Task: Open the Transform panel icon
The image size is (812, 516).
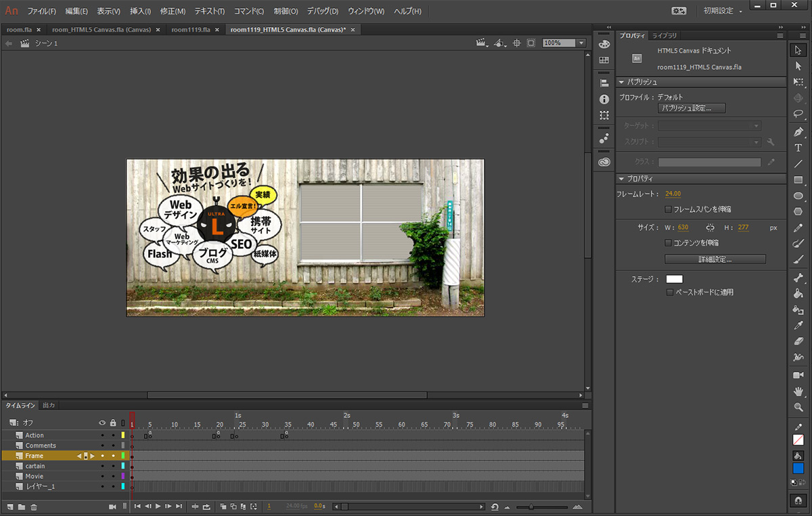Action: tap(604, 116)
